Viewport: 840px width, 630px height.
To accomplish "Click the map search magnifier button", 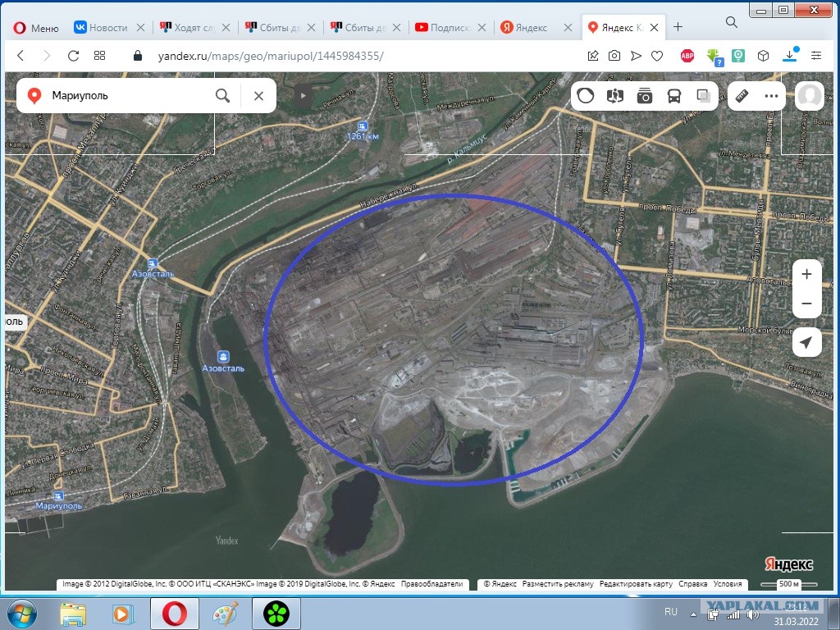I will (x=223, y=96).
